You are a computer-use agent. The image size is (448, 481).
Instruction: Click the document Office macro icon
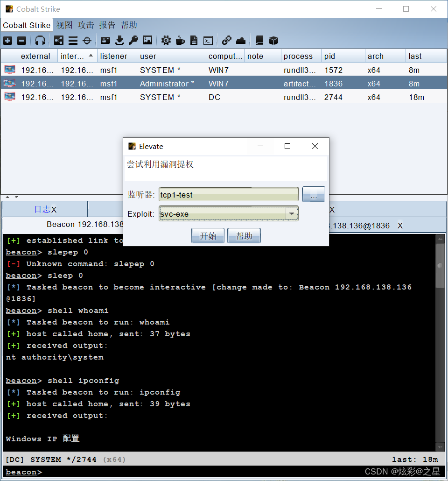coord(194,41)
